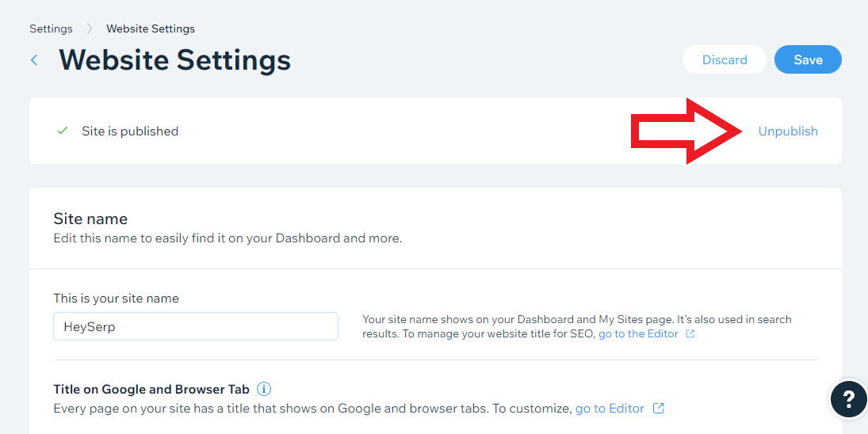
Task: Click the Website Settings page title
Action: click(x=174, y=60)
